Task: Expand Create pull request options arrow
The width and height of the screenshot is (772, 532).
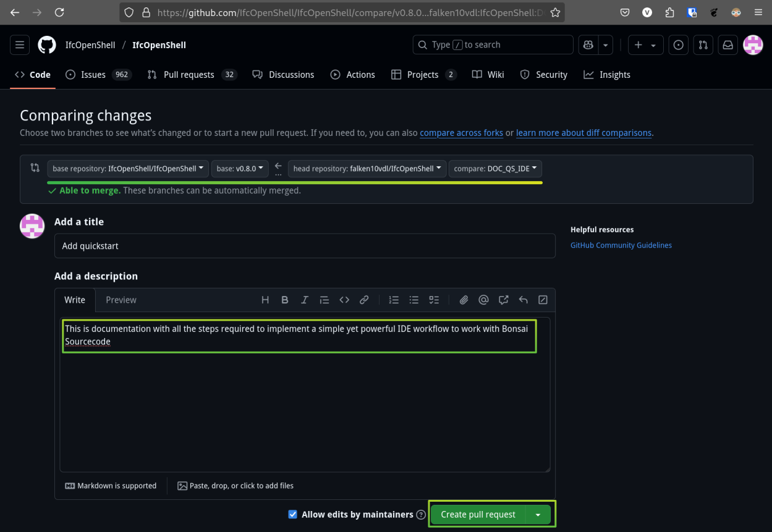Action: [538, 515]
